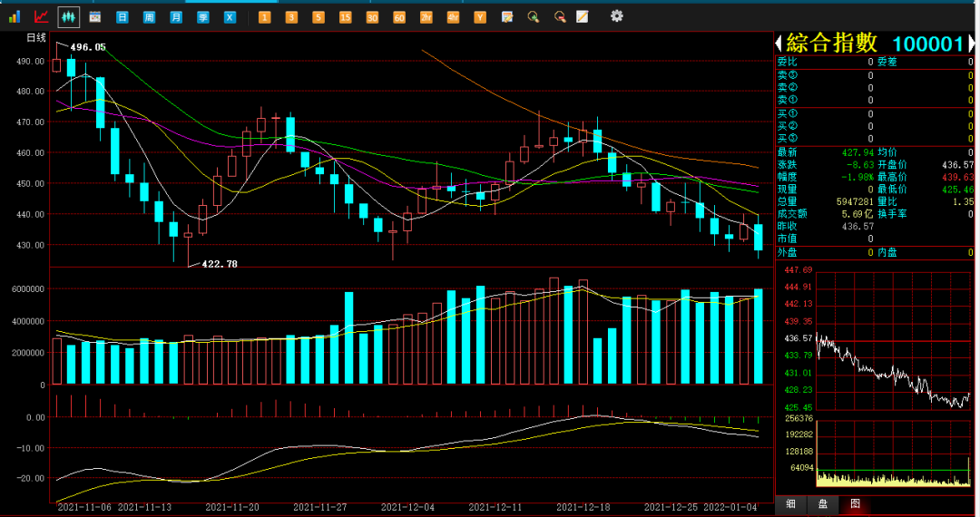Switch to daily period 日

click(122, 17)
